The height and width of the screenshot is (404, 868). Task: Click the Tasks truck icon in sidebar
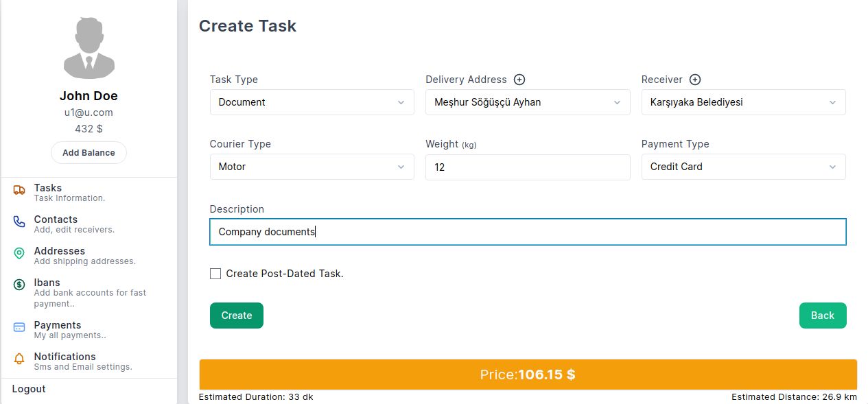tap(19, 190)
